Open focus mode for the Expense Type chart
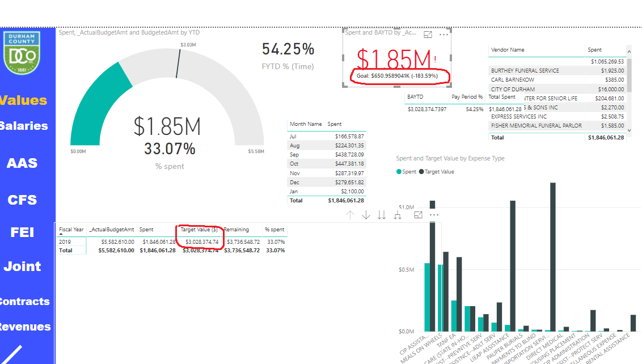Image resolution: width=642 pixels, height=364 pixels. 418,215
